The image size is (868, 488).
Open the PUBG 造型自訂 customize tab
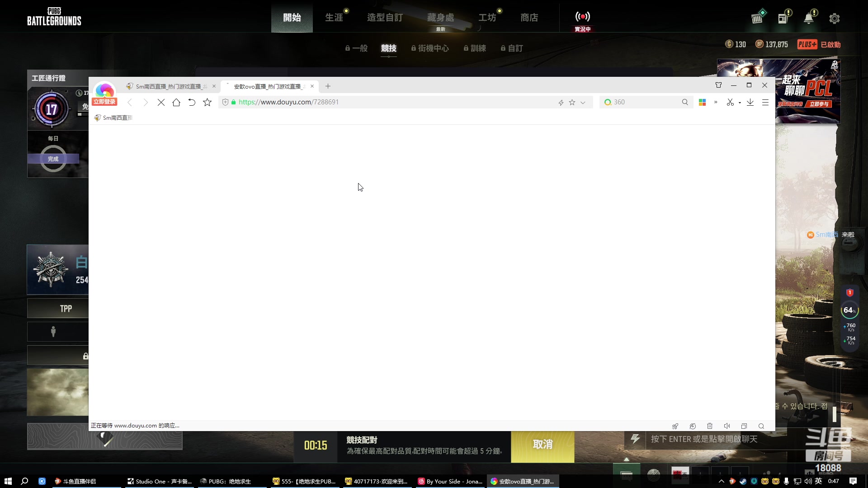(x=385, y=18)
